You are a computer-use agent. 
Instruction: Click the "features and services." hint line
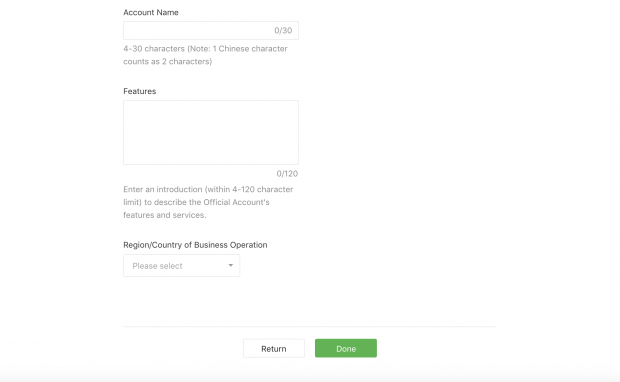pos(165,215)
